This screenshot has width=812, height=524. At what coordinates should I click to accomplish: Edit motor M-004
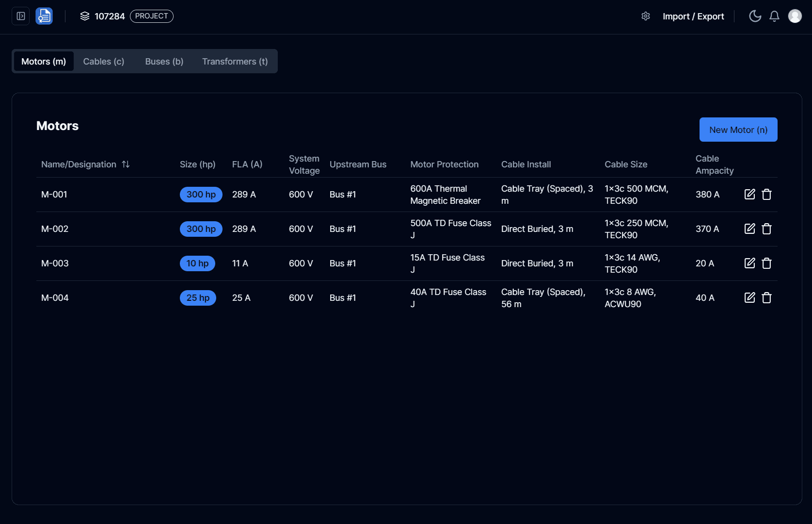click(x=749, y=298)
